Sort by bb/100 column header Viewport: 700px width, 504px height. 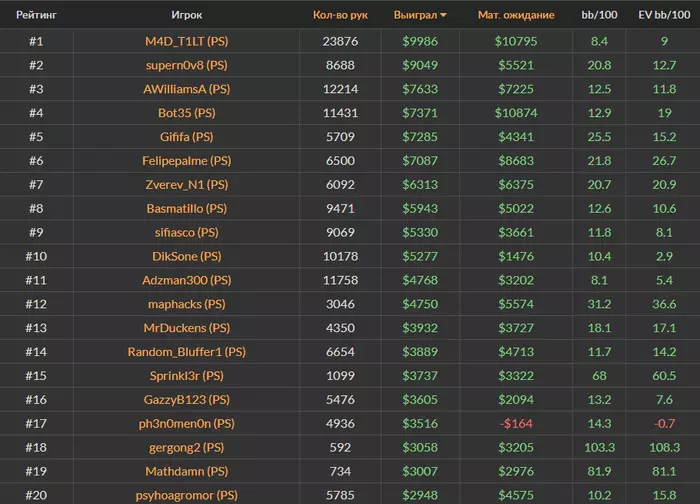click(x=599, y=15)
